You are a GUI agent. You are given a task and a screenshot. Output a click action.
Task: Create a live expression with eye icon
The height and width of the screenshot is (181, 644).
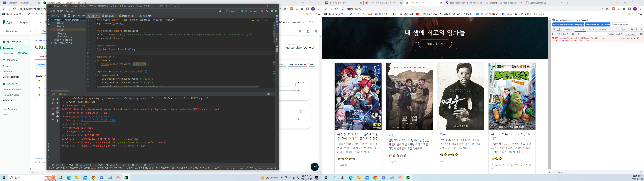click(573, 34)
